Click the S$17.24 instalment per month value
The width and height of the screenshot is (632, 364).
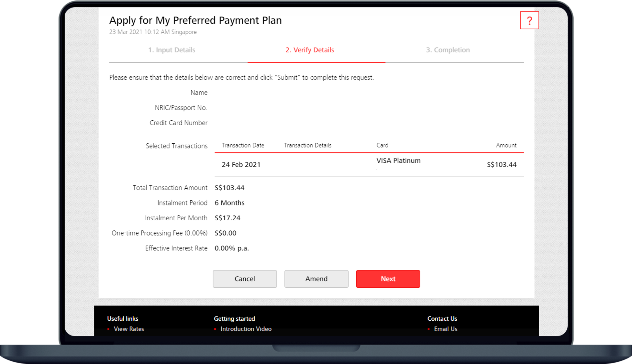pyautogui.click(x=227, y=218)
